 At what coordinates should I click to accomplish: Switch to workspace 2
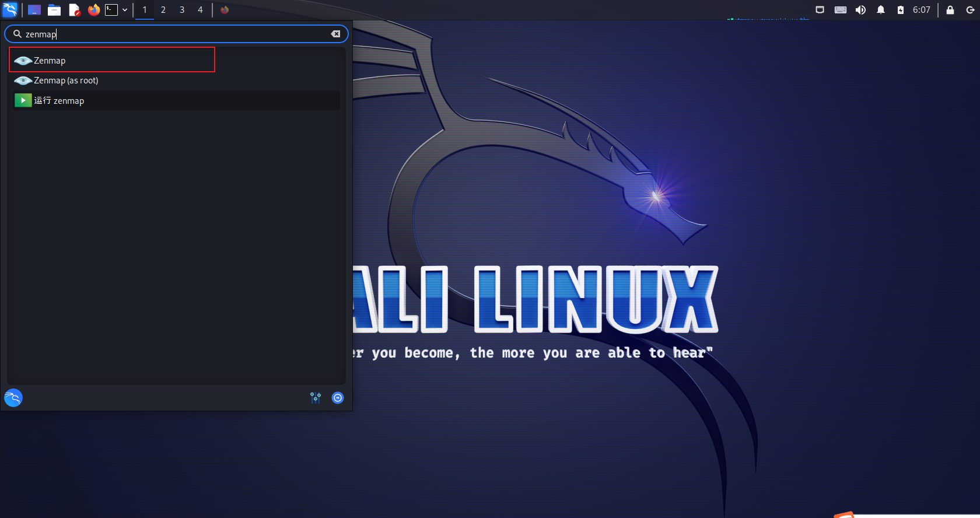pyautogui.click(x=163, y=10)
